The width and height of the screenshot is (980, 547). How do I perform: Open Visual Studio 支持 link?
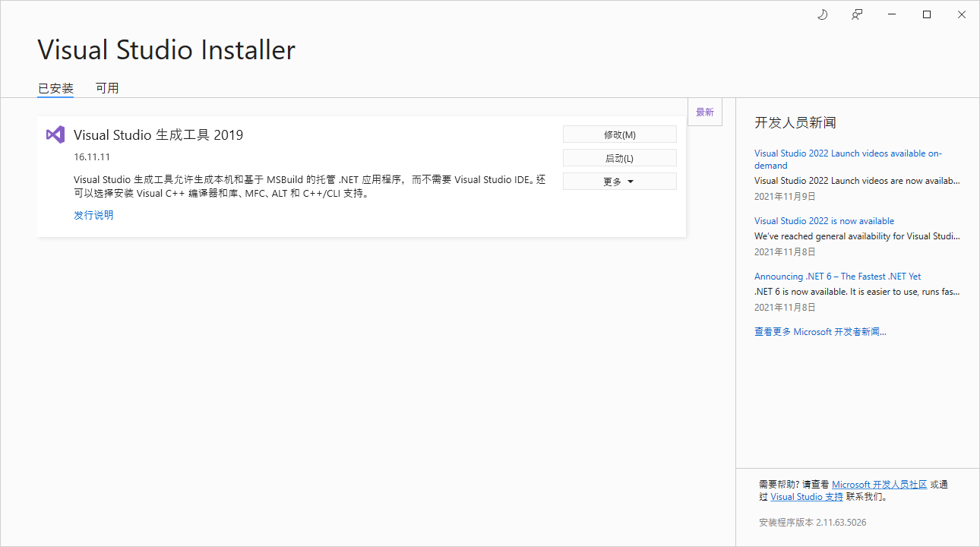click(807, 497)
